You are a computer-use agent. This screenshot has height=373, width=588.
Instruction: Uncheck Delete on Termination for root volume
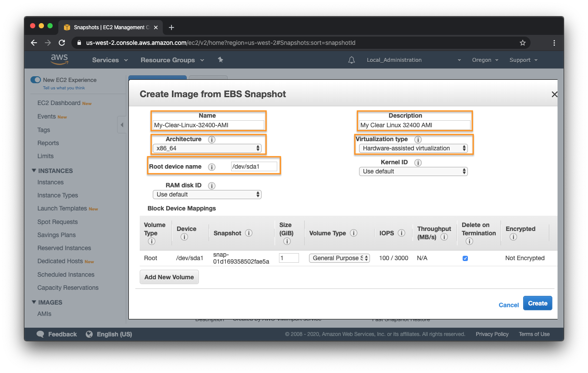click(x=465, y=258)
